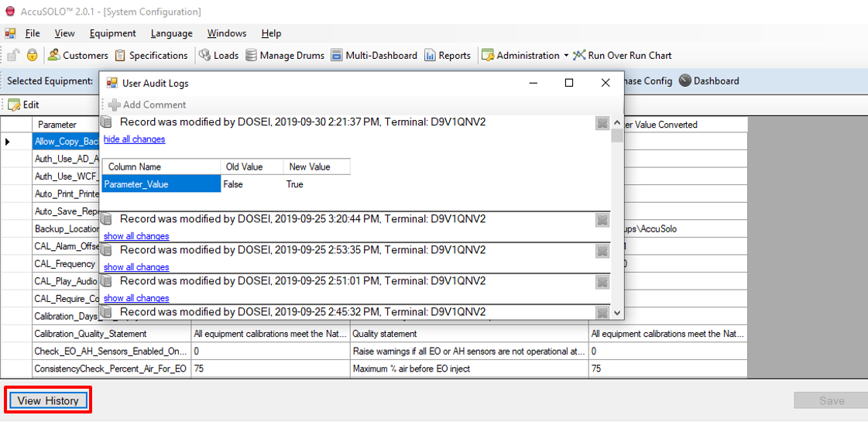Viewport: 868px width, 422px height.
Task: Show all changes for 2:53:35 PM record
Action: [x=136, y=267]
